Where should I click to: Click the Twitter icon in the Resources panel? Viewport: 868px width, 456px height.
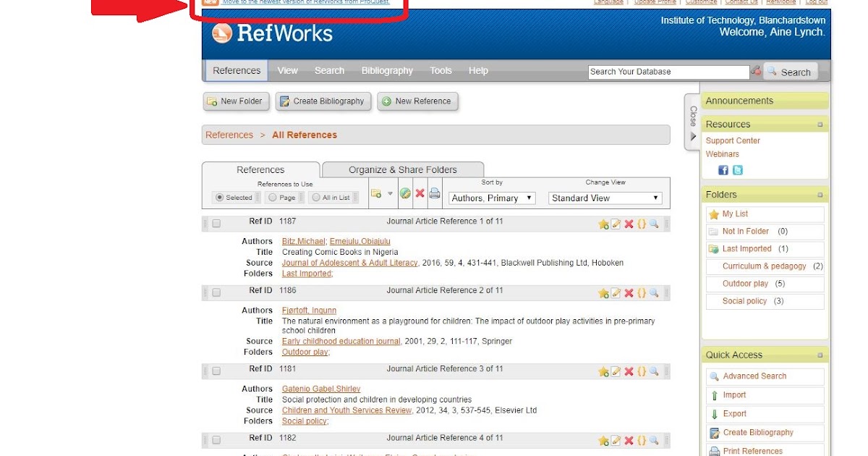coord(736,169)
